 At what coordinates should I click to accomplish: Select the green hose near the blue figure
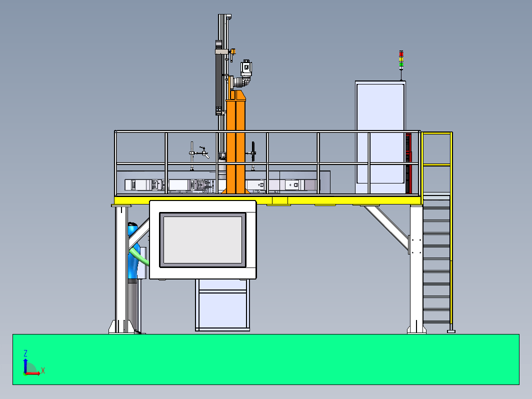point(139,256)
